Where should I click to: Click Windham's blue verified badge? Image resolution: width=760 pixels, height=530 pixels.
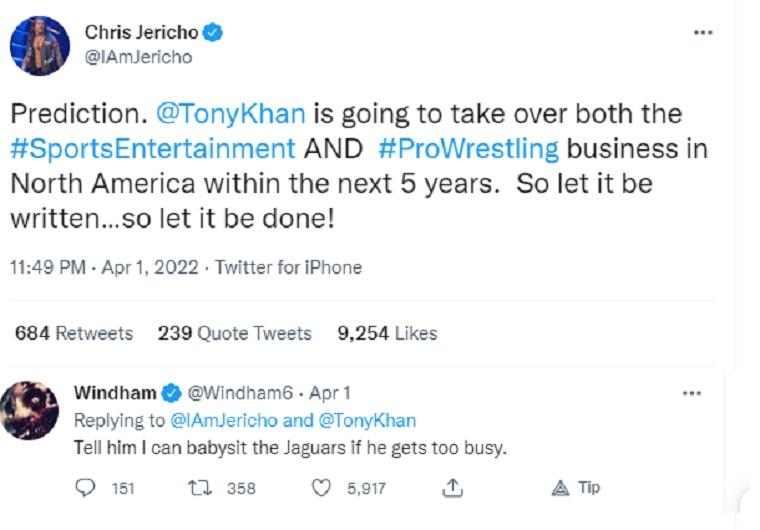pos(172,393)
